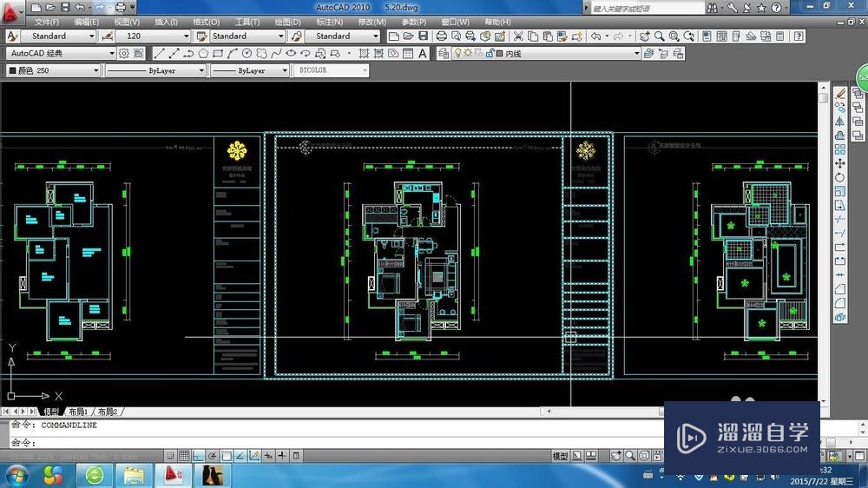Select the Line draw tool
The height and width of the screenshot is (488, 868).
pyautogui.click(x=159, y=53)
